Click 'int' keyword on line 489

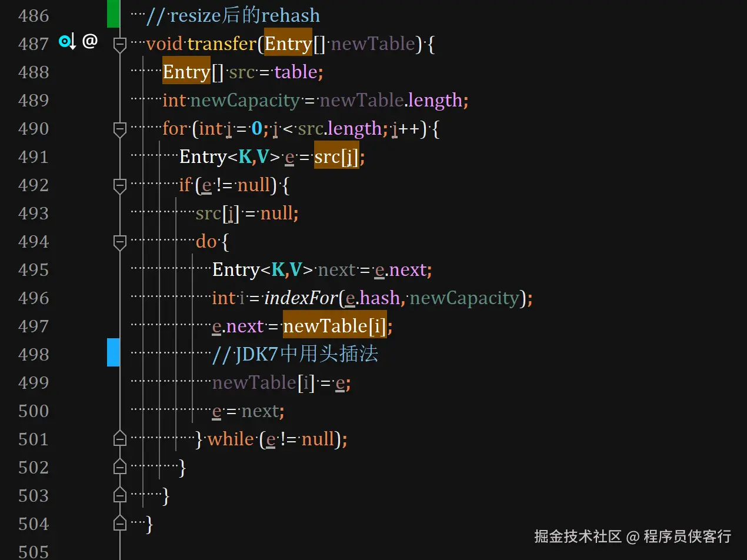click(x=174, y=100)
